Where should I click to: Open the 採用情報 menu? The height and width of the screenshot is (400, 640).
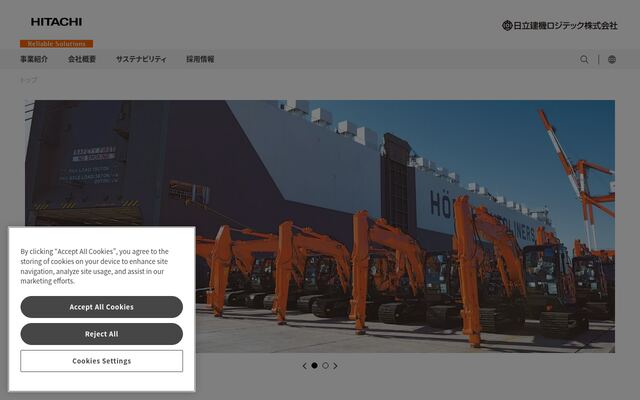200,59
